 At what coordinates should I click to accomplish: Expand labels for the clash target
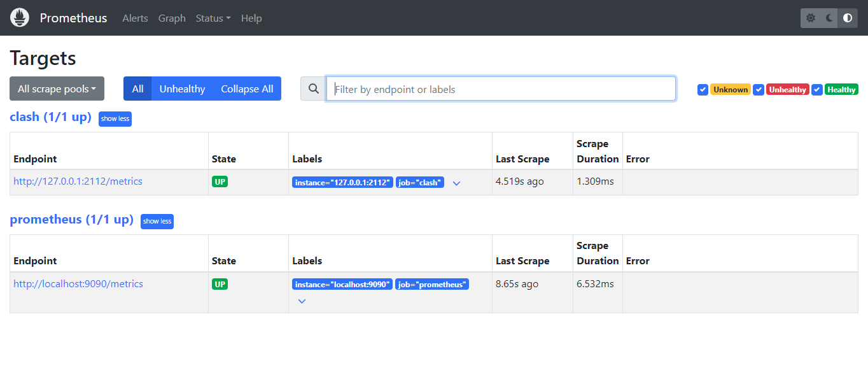(x=456, y=183)
